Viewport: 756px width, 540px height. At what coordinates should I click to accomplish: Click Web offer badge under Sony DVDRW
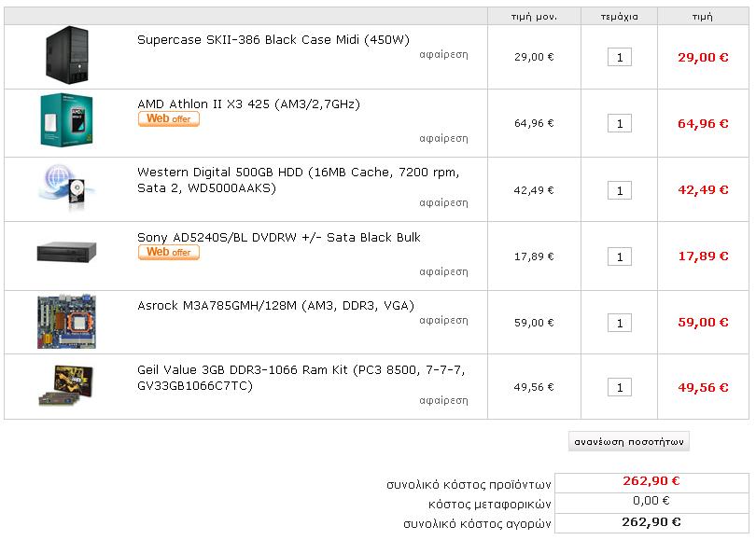[x=169, y=253]
